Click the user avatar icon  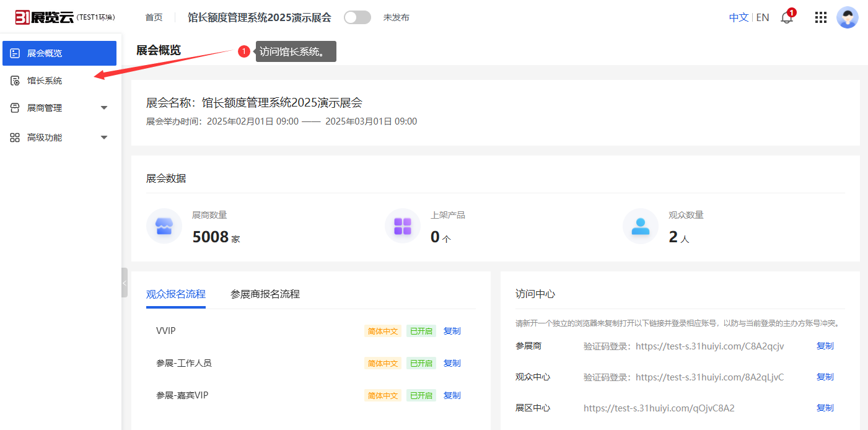tap(847, 17)
